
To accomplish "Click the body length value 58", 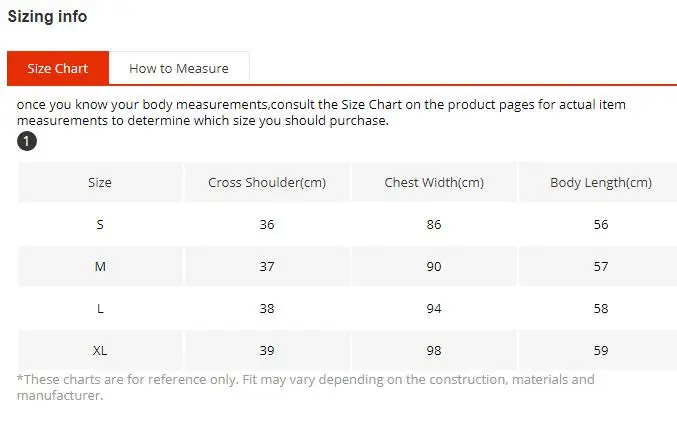I will click(601, 308).
